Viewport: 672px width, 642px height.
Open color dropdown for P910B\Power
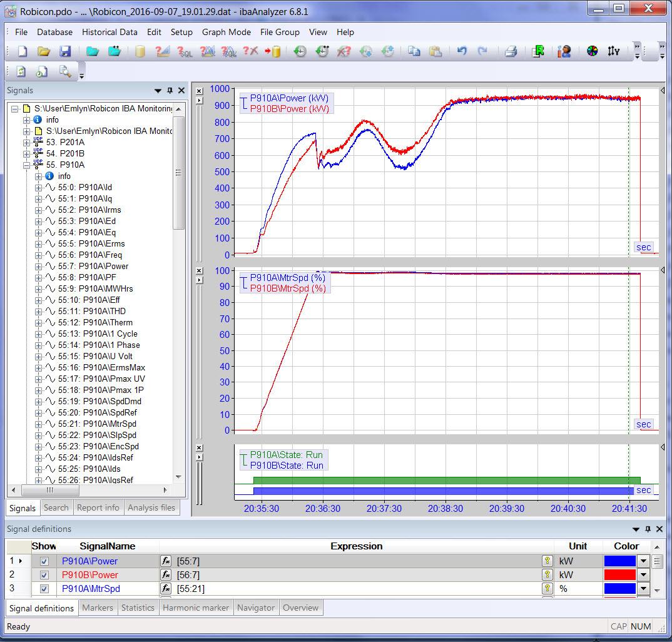click(643, 574)
